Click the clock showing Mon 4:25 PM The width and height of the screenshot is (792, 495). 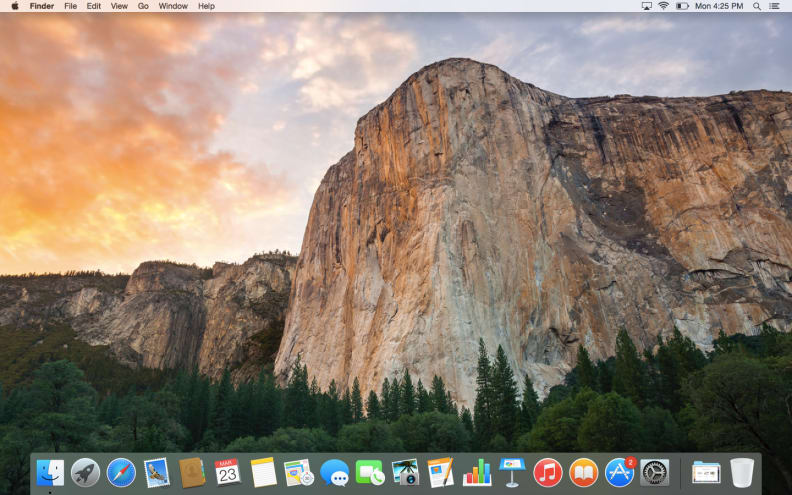point(719,6)
